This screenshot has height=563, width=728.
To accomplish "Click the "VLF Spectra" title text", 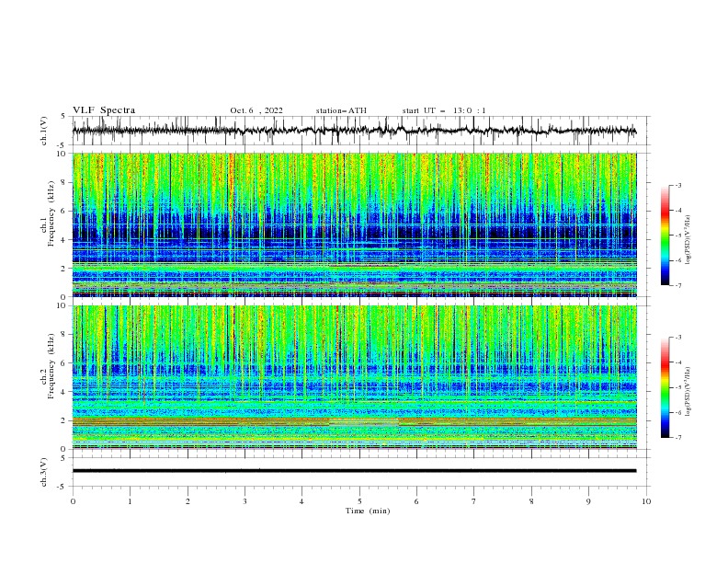I will (x=104, y=110).
